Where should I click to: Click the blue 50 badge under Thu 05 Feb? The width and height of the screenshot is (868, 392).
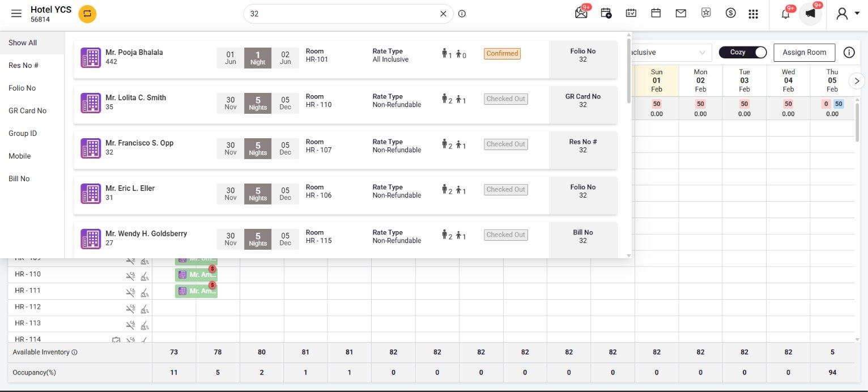(x=838, y=104)
